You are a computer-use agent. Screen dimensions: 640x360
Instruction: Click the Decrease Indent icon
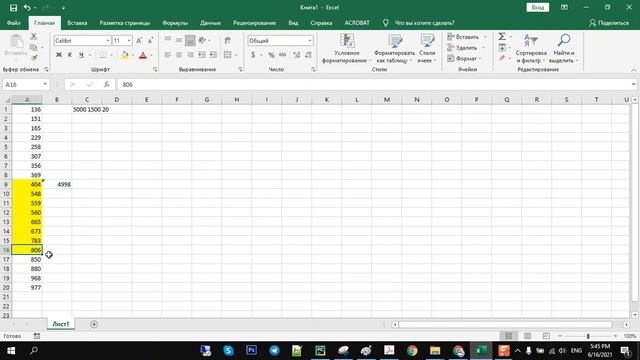click(x=202, y=55)
